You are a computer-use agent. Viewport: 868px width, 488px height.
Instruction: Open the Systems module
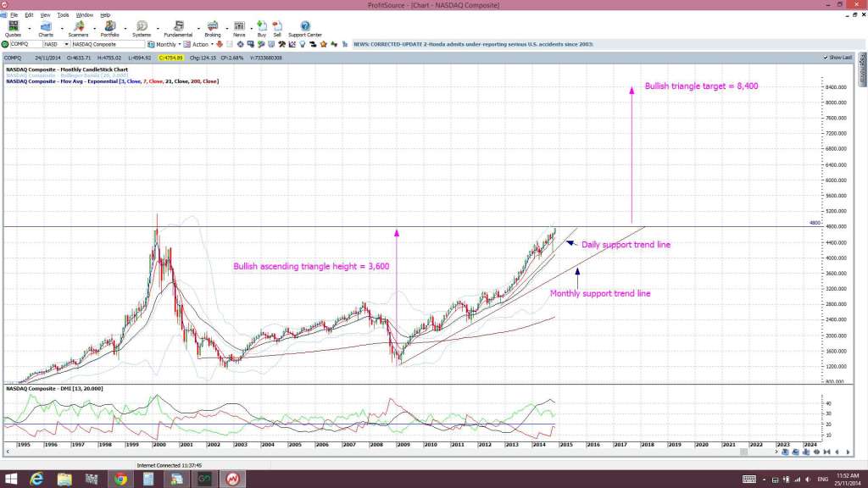point(142,29)
